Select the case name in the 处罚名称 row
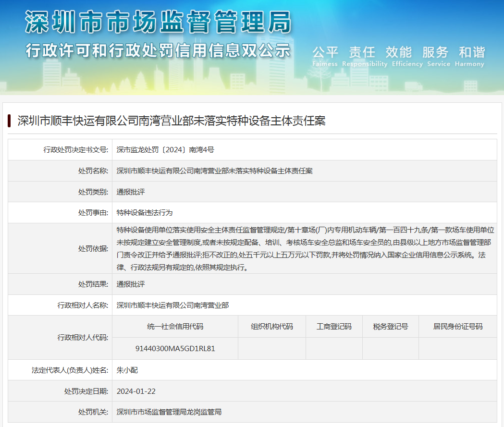The width and height of the screenshot is (504, 427). (x=214, y=171)
